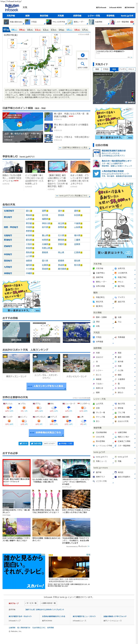Click the typhoon spiral icon in sidebar
Viewport: 138px width, 644px height.
(x=94, y=326)
